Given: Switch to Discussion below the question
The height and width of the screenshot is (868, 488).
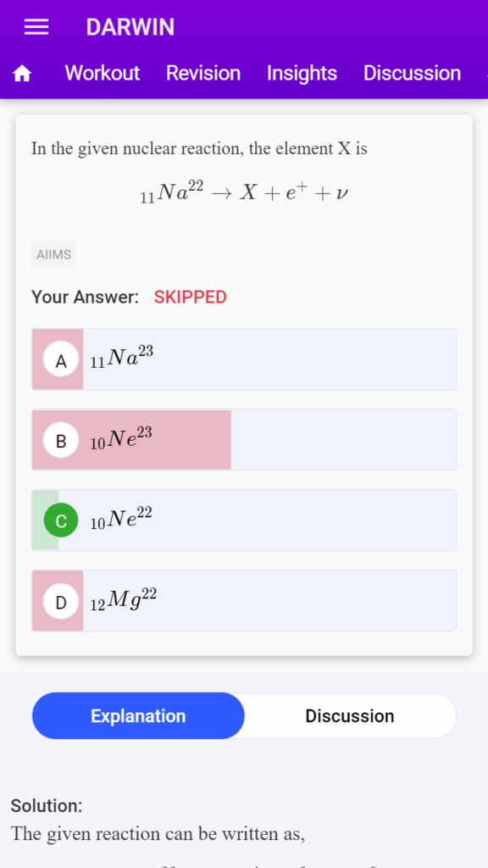Looking at the screenshot, I should coord(350,715).
